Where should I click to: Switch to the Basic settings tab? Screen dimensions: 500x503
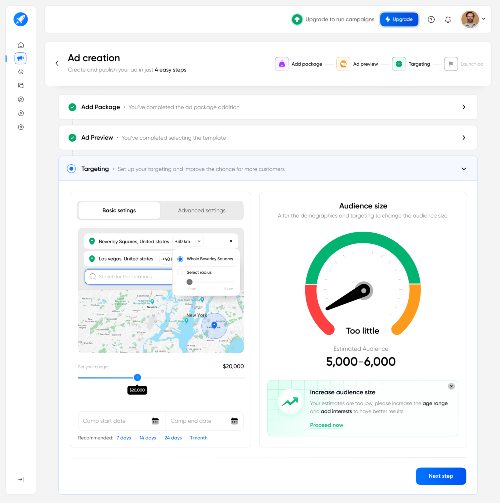pos(119,210)
